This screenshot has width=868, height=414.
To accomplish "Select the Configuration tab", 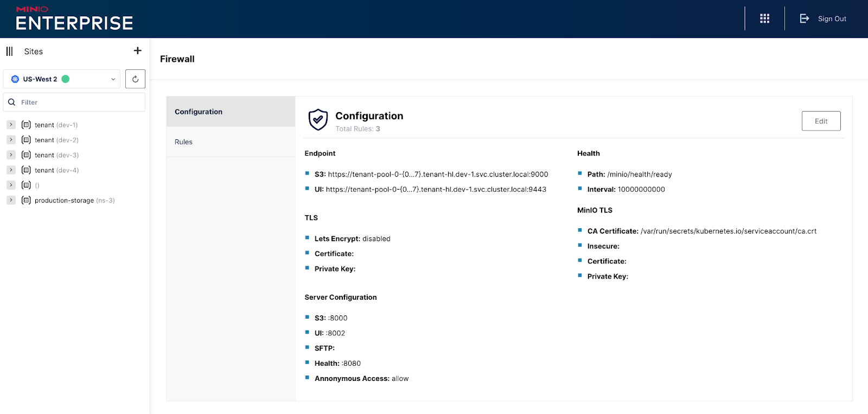I will (199, 112).
